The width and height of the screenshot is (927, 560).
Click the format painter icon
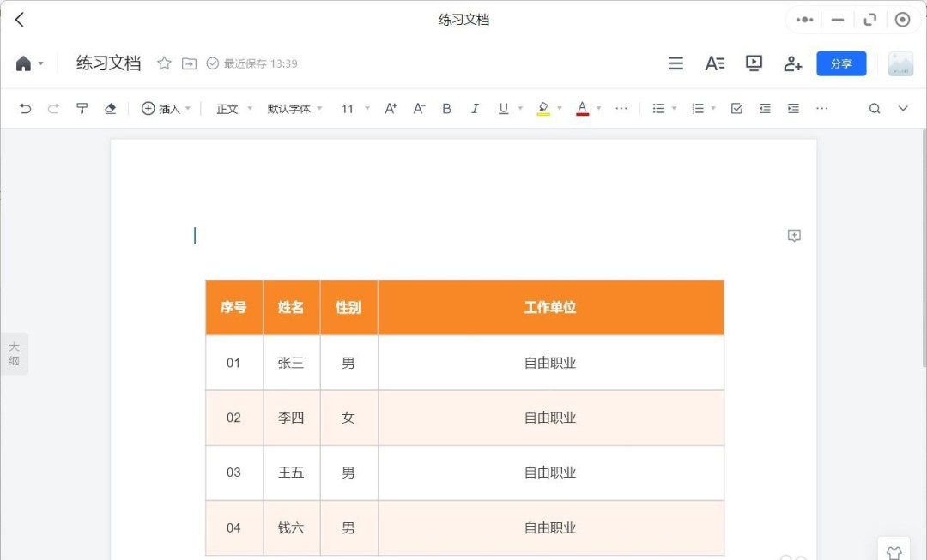coord(82,108)
